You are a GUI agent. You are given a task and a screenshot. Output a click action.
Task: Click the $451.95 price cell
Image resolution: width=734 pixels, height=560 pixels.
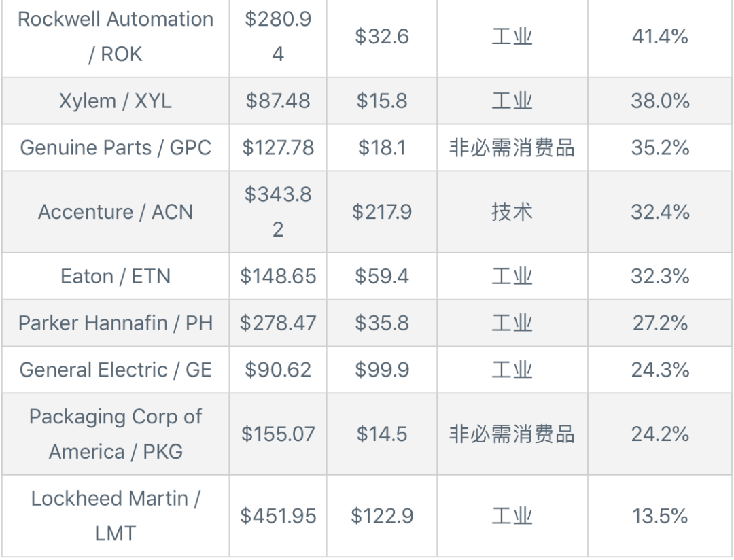click(x=278, y=516)
